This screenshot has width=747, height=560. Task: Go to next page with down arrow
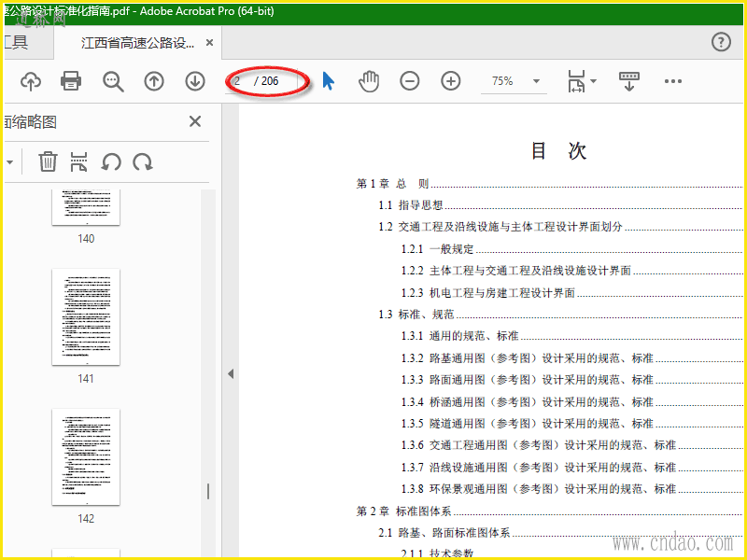click(195, 81)
